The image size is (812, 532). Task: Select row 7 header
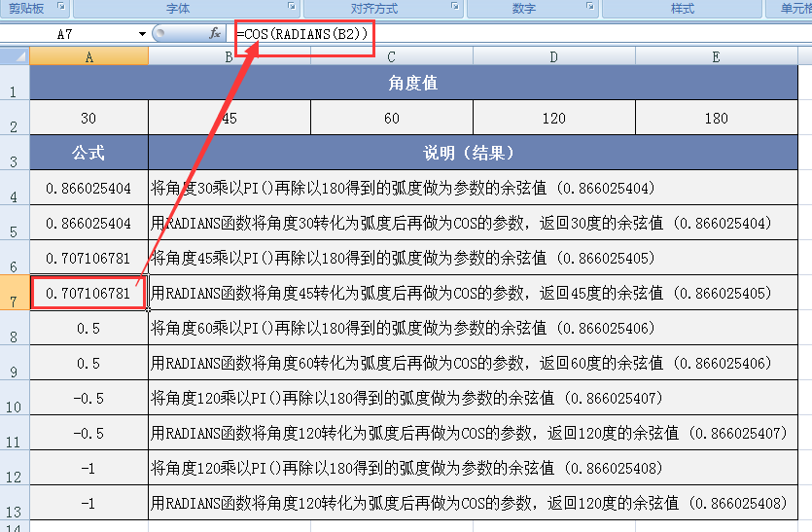coord(15,293)
